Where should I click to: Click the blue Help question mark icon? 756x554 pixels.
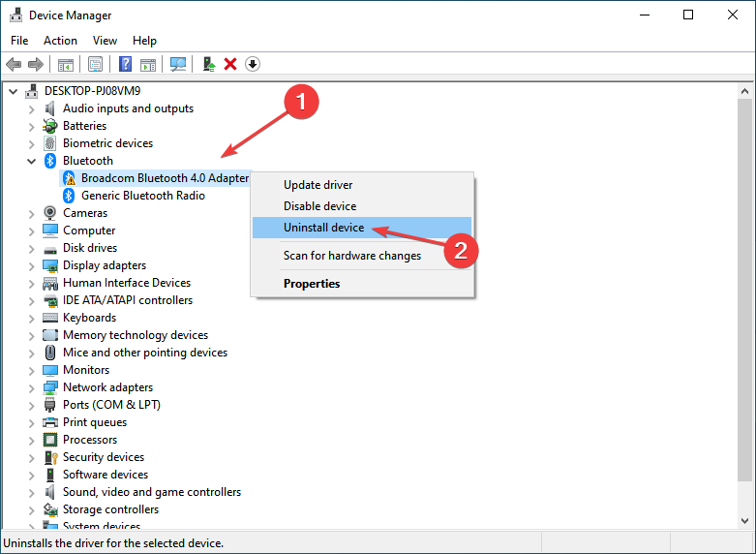tap(125, 64)
